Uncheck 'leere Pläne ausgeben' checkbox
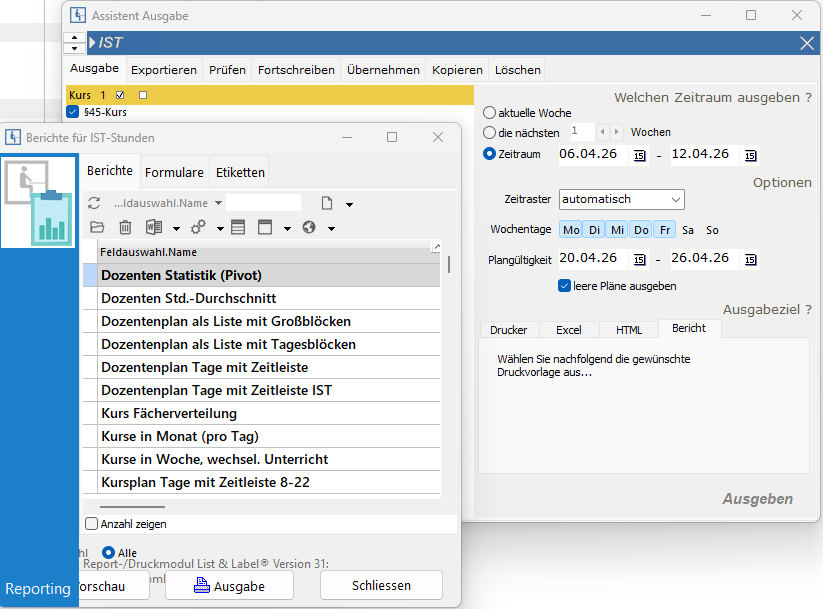This screenshot has width=823, height=609. point(565,286)
